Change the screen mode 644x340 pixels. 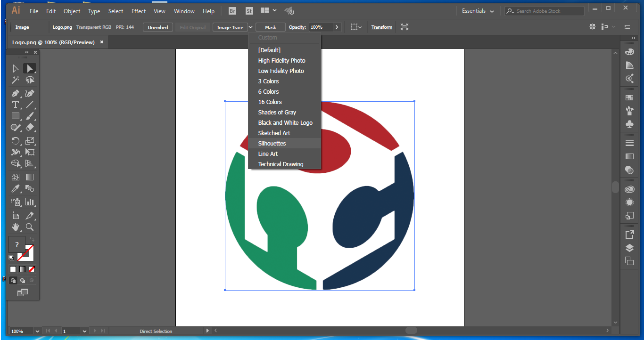pyautogui.click(x=22, y=292)
